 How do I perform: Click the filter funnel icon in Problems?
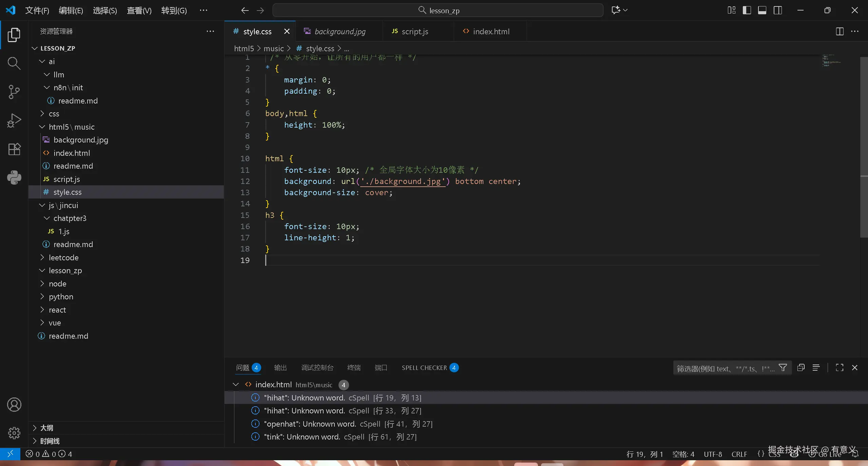[x=783, y=368]
